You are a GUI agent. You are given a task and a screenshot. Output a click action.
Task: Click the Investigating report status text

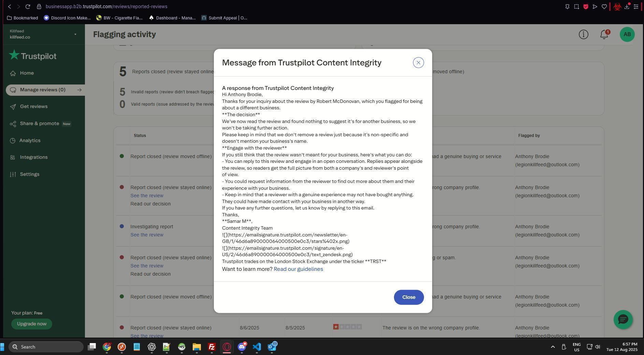pos(152,227)
